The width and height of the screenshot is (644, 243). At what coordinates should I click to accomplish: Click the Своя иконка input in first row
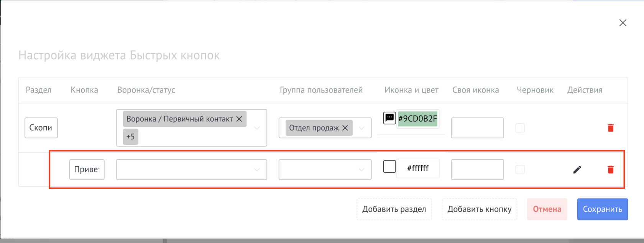[x=477, y=128]
